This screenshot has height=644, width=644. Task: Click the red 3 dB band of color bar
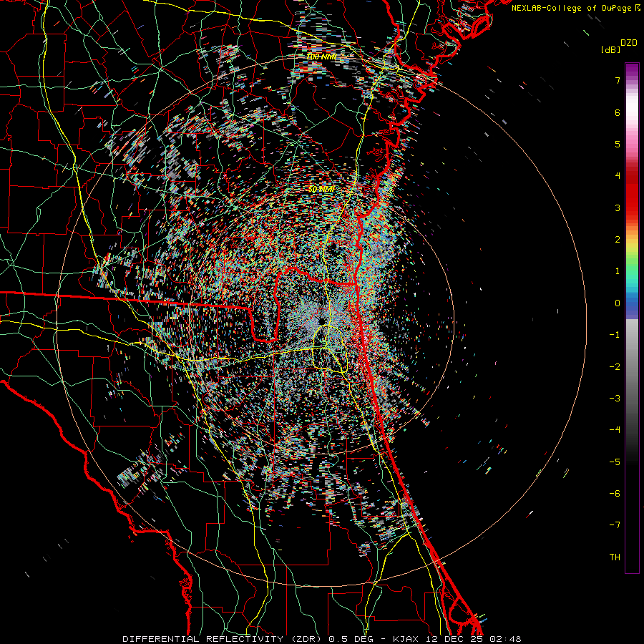click(x=632, y=208)
